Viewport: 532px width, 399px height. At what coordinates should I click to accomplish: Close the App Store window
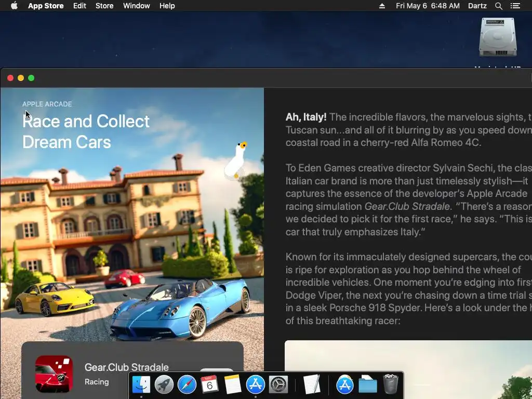10,78
